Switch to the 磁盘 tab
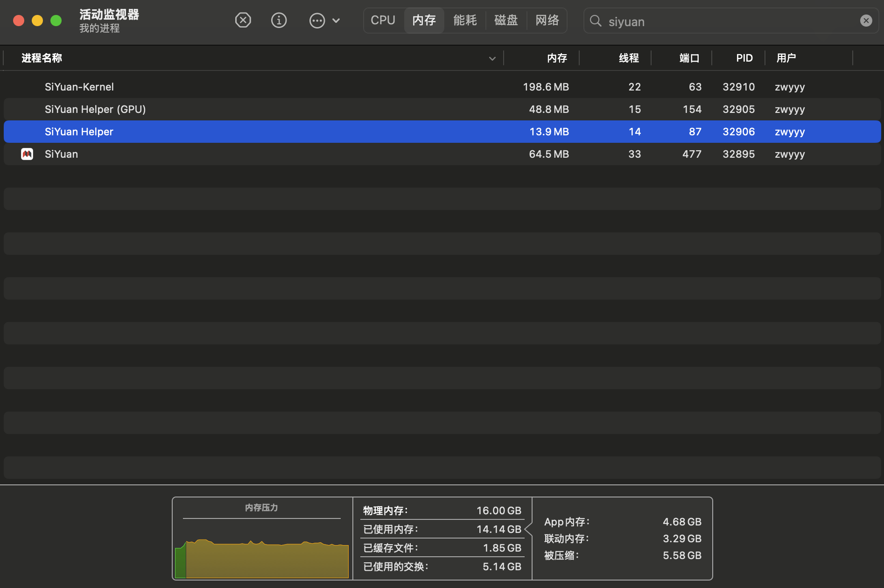Image resolution: width=884 pixels, height=588 pixels. coord(506,21)
